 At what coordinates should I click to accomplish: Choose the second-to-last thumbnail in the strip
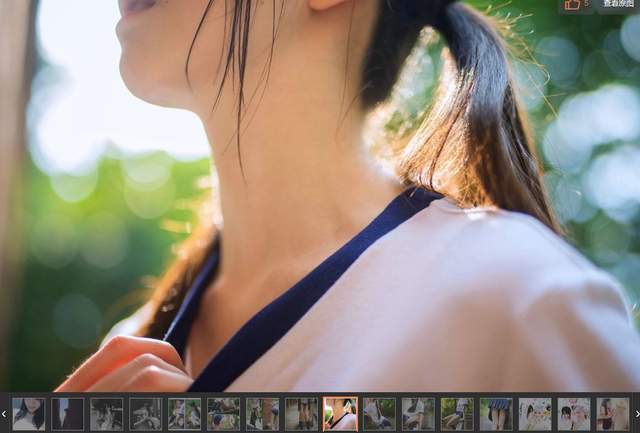pyautogui.click(x=574, y=413)
